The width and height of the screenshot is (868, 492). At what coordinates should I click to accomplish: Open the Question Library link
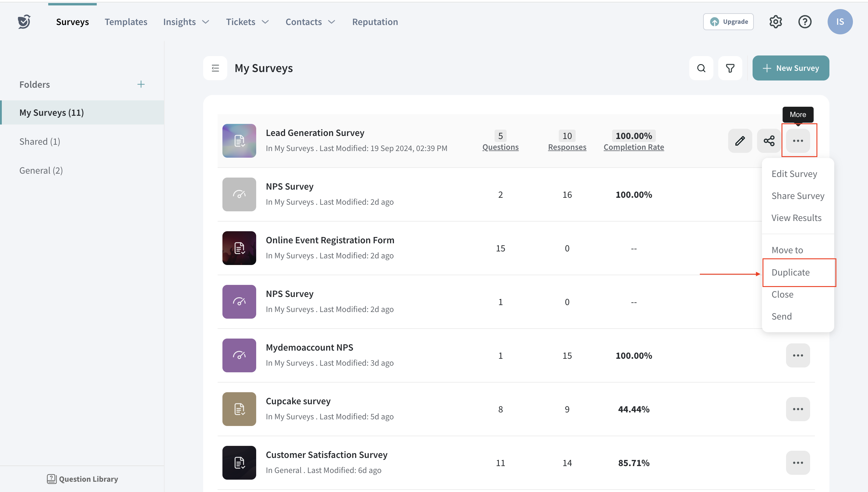[x=82, y=479]
